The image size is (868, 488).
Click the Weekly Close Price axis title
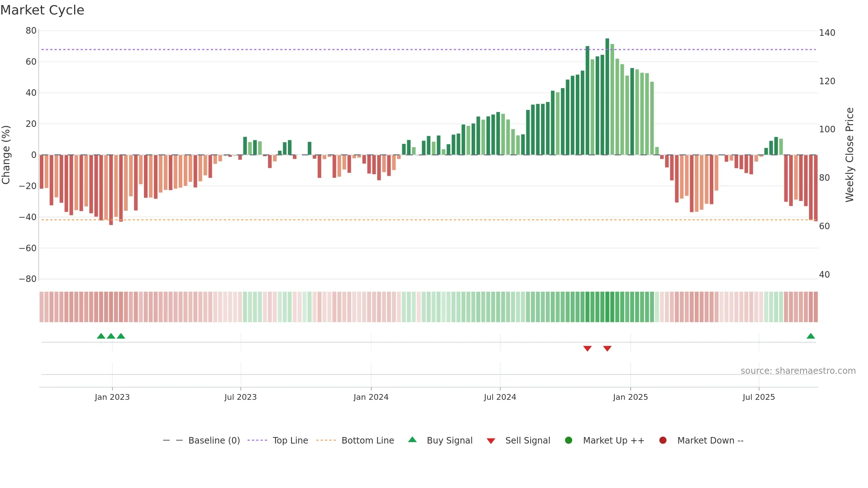pyautogui.click(x=850, y=155)
